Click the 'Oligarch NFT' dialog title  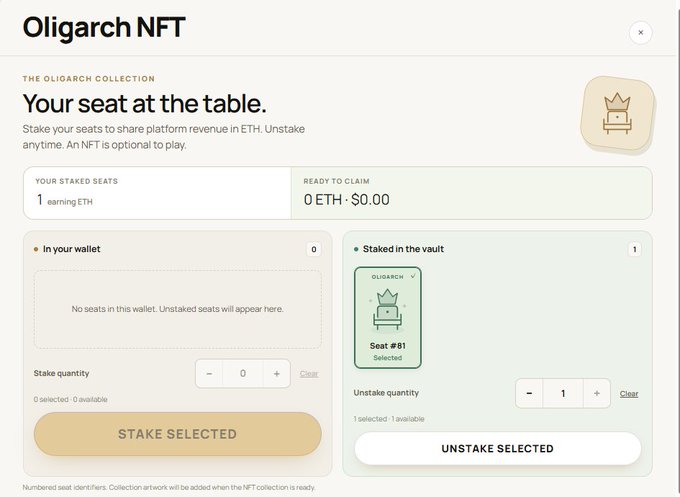104,27
